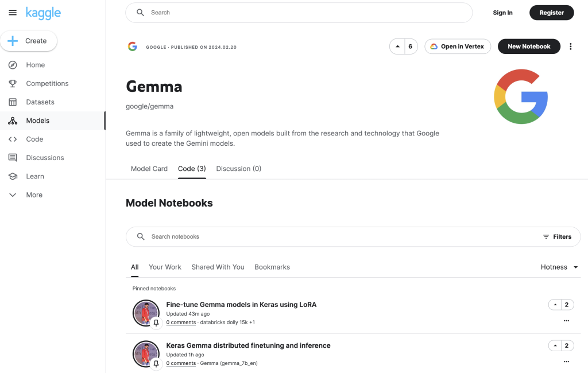Expand the More section in sidebar
The height and width of the screenshot is (373, 588).
point(34,195)
